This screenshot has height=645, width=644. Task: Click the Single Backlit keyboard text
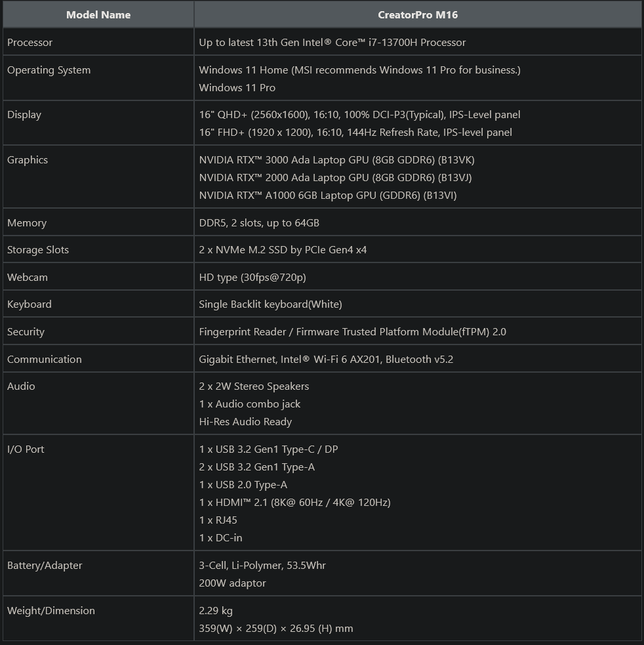(x=270, y=304)
